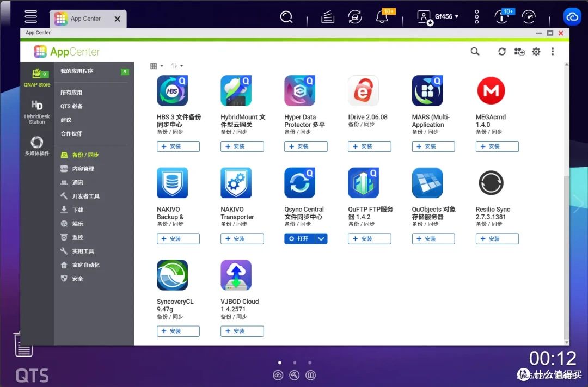588x387 pixels.
Task: Open the desktop trash bin icon
Action: [23, 344]
